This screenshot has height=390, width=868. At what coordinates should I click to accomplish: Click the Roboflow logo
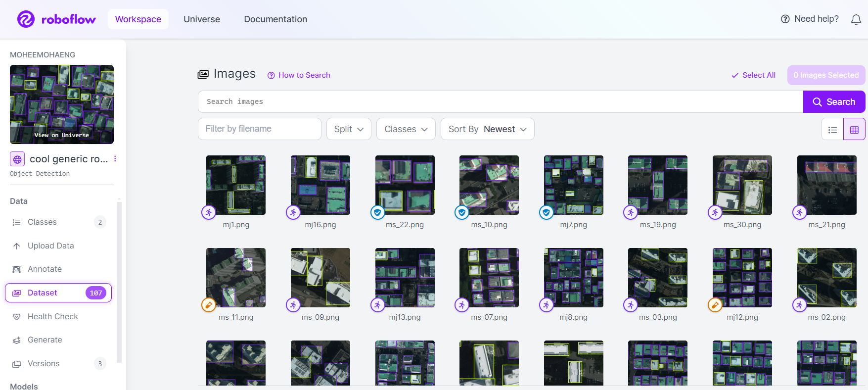(x=56, y=19)
